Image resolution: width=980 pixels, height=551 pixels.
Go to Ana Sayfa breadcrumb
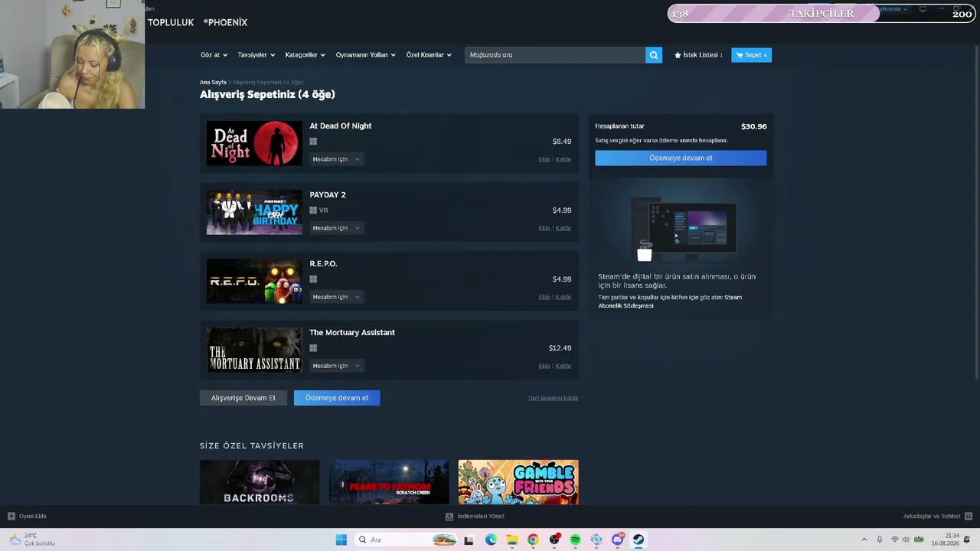coord(213,82)
